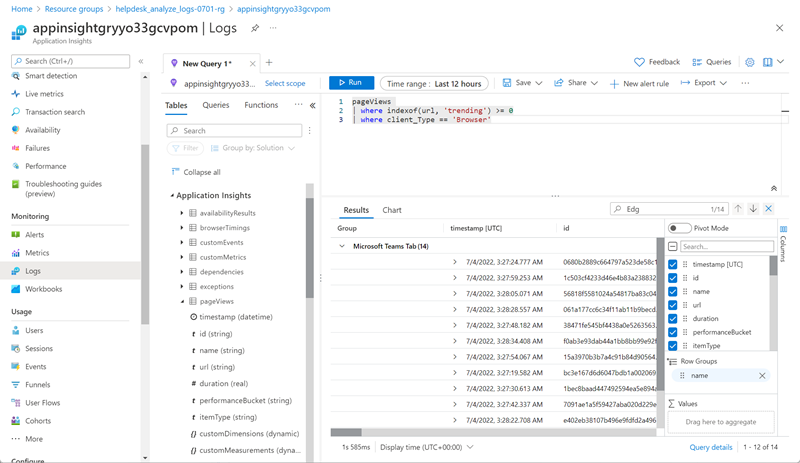
Task: Open Query details link
Action: pyautogui.click(x=711, y=447)
